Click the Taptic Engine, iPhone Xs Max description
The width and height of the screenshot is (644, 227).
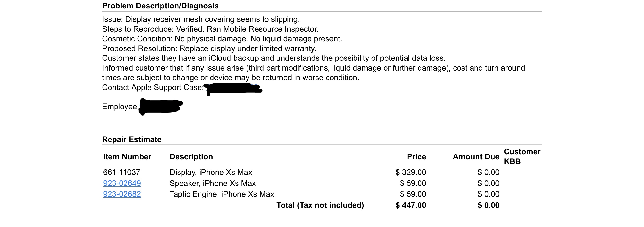click(x=222, y=194)
